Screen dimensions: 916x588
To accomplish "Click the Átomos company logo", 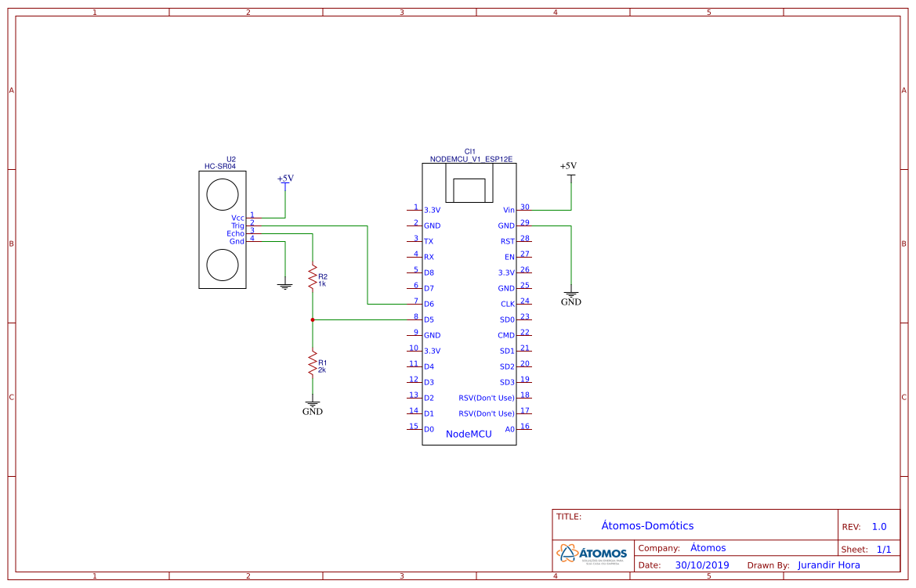I will coord(592,554).
